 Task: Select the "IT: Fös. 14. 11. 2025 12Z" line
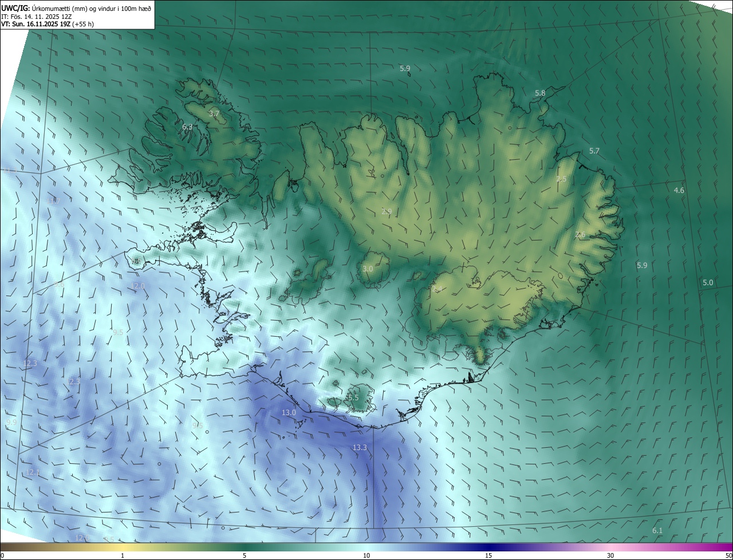(x=37, y=17)
